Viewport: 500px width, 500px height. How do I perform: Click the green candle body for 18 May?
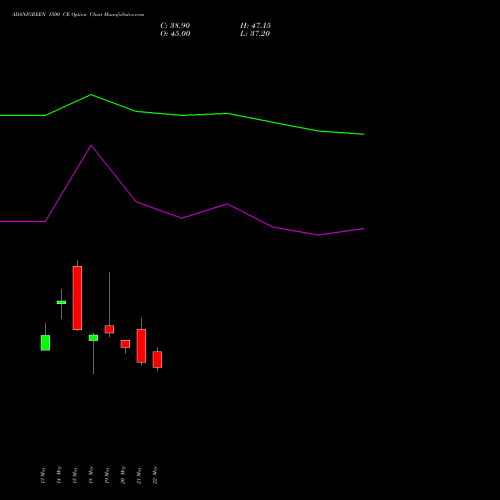[x=93, y=338]
